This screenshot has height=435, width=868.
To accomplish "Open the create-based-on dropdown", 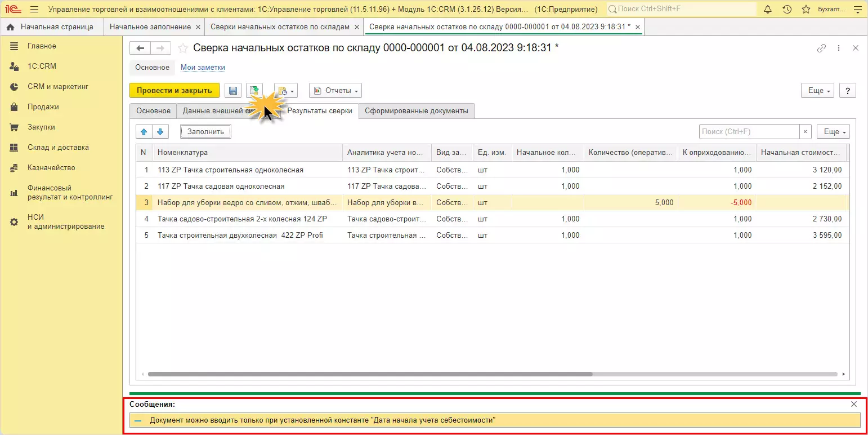I will 285,91.
